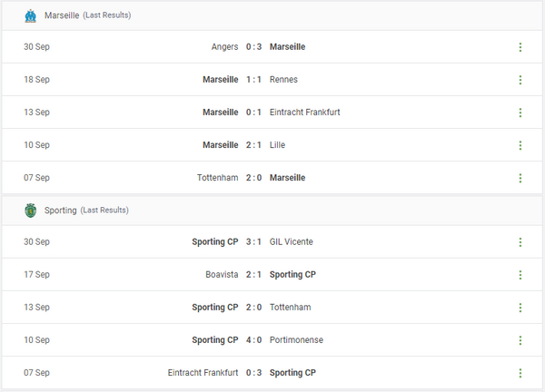Click the Rennes team name

tap(283, 80)
